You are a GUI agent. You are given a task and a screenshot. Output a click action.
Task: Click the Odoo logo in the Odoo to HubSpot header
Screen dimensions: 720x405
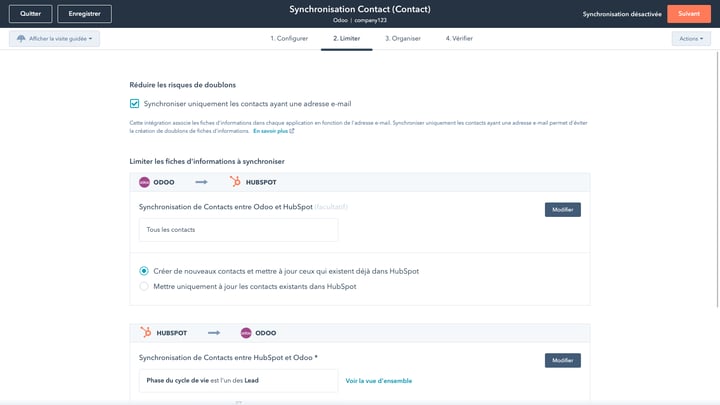[x=144, y=182]
